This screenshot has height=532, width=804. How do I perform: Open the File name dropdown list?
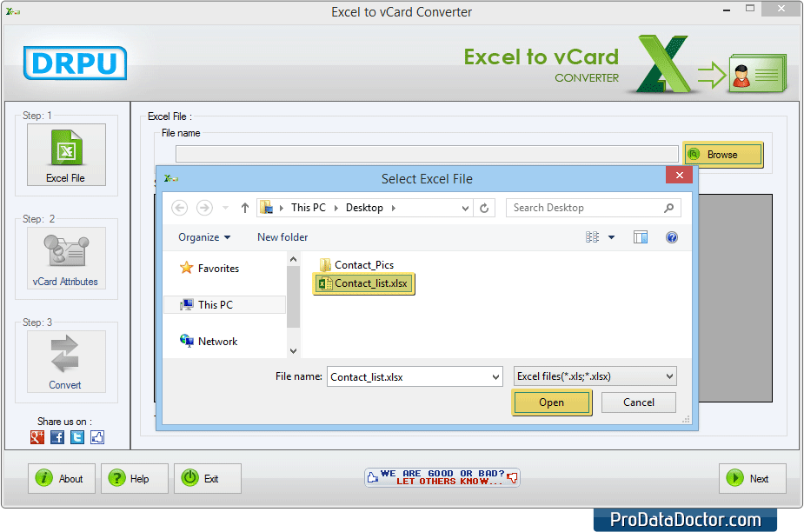click(x=495, y=377)
